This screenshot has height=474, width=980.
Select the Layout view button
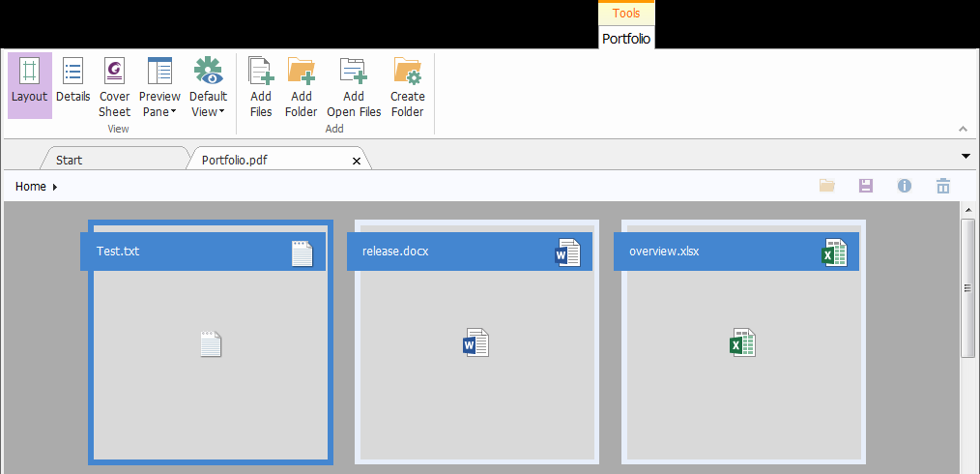tap(29, 86)
